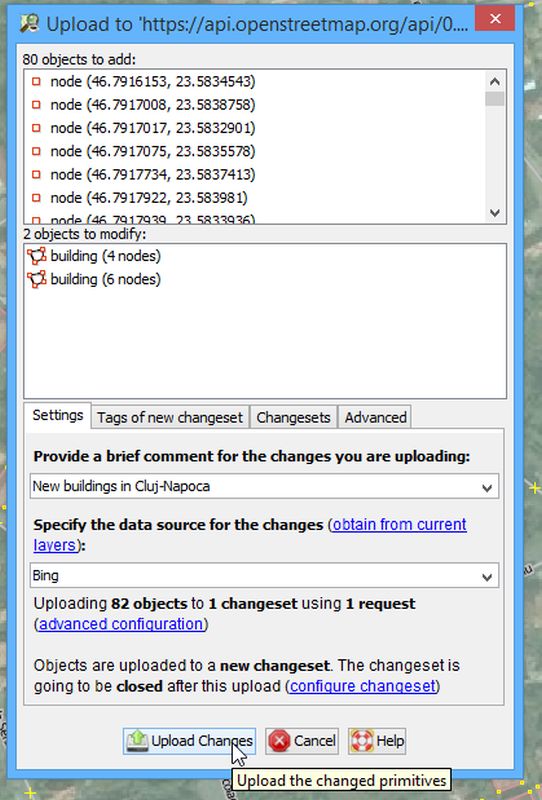The width and height of the screenshot is (542, 800).
Task: Click into the upload comment text field
Action: coord(254,487)
